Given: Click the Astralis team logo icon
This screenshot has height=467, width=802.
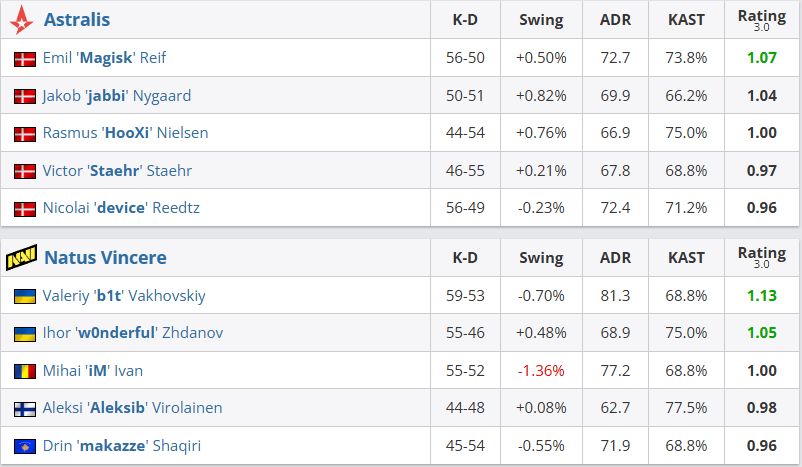Looking at the screenshot, I should click(24, 20).
